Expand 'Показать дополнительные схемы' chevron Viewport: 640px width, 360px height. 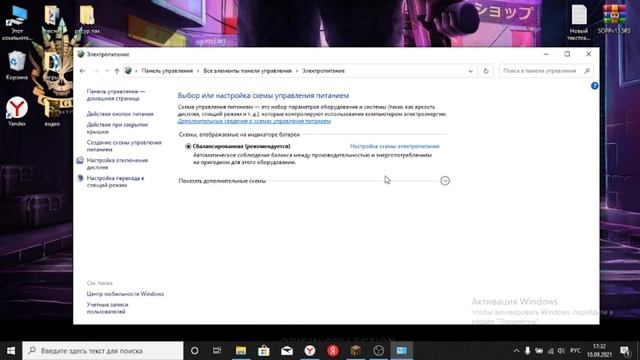(x=445, y=180)
